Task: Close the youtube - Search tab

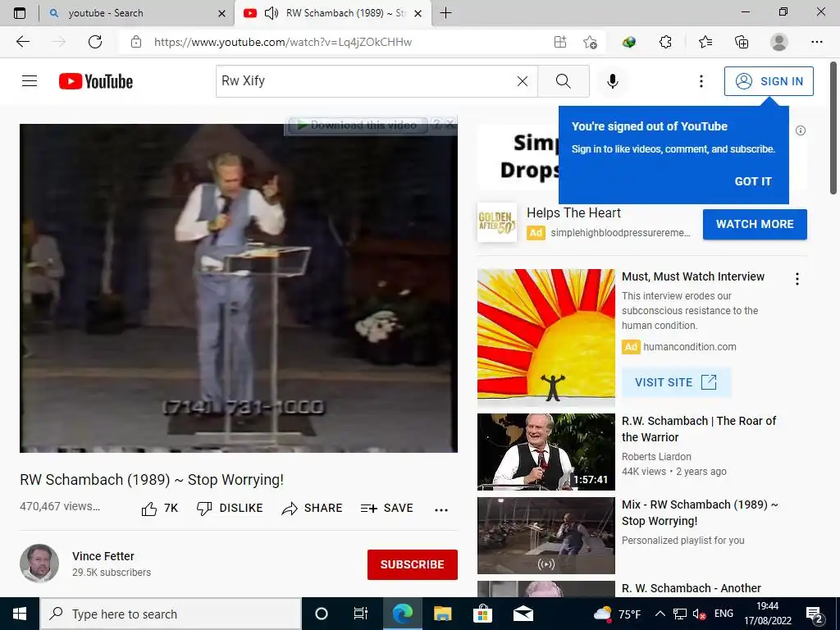Action: pyautogui.click(x=221, y=13)
